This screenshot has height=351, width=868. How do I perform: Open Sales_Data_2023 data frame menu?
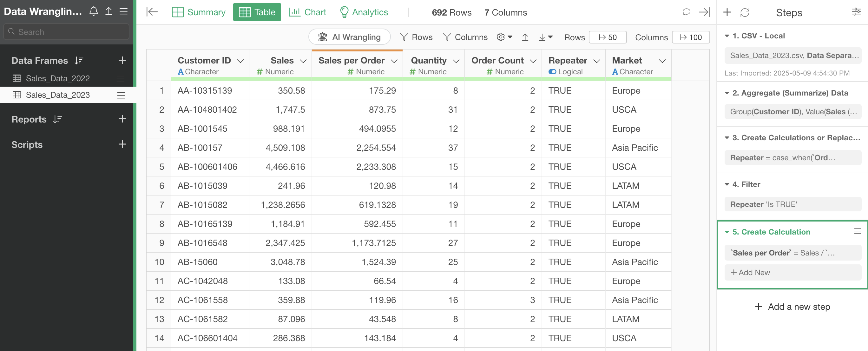pyautogui.click(x=121, y=95)
